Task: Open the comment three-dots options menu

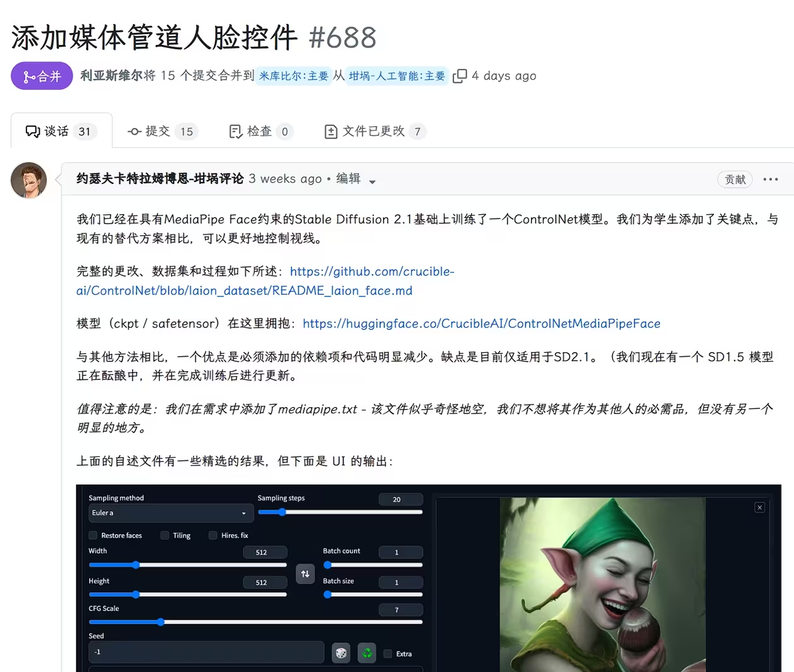Action: (771, 180)
